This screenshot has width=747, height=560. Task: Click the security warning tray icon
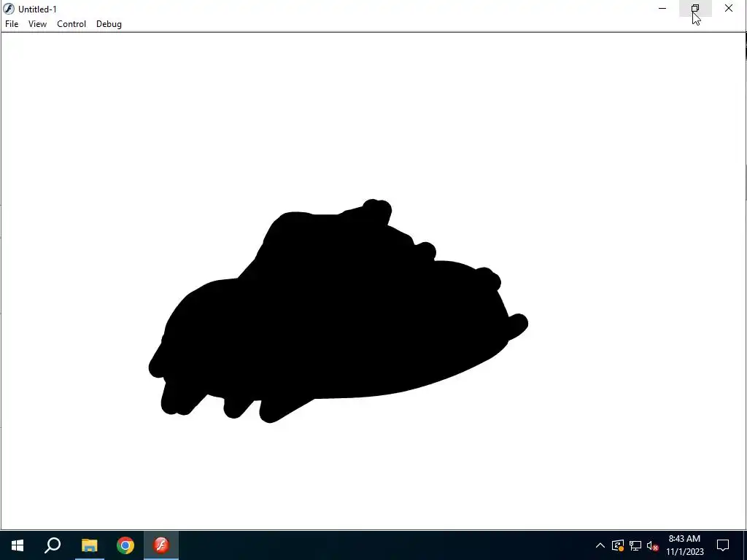click(x=617, y=545)
